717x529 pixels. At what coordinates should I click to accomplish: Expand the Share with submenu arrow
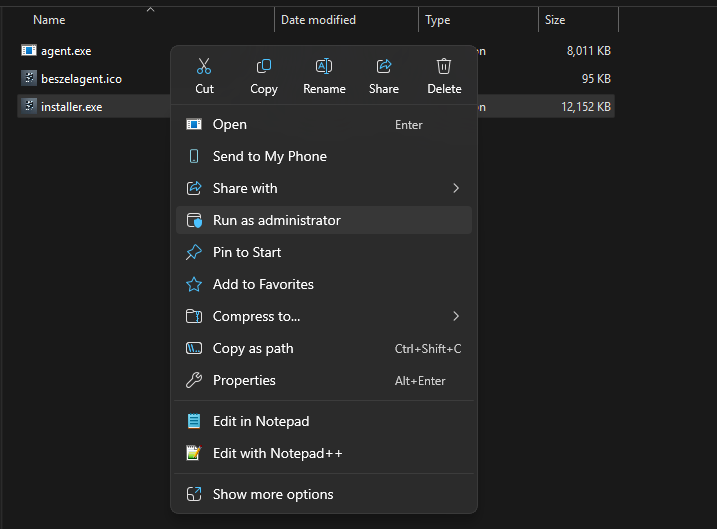(x=456, y=188)
